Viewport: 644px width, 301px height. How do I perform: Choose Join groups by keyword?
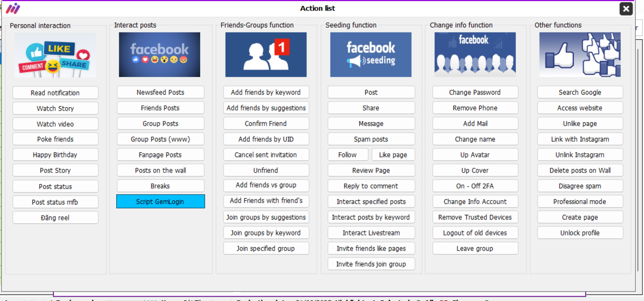coord(266,233)
